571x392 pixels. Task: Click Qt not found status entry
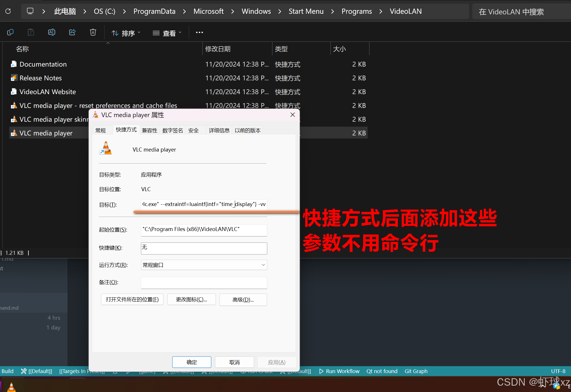point(382,371)
